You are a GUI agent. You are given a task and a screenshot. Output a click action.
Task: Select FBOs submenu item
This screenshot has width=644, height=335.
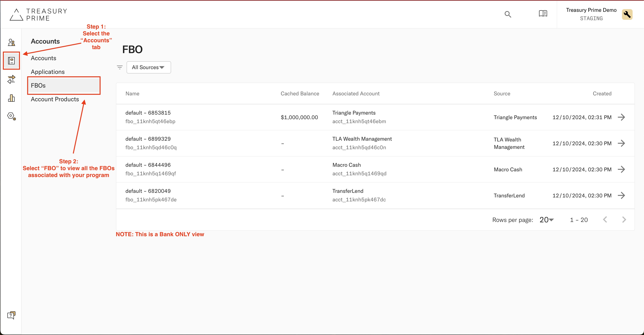[64, 85]
